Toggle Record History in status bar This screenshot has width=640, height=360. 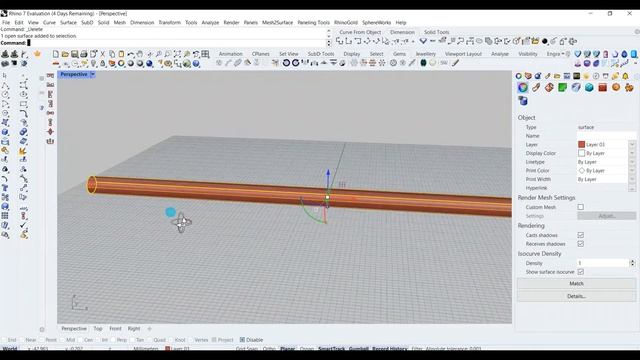click(x=390, y=349)
